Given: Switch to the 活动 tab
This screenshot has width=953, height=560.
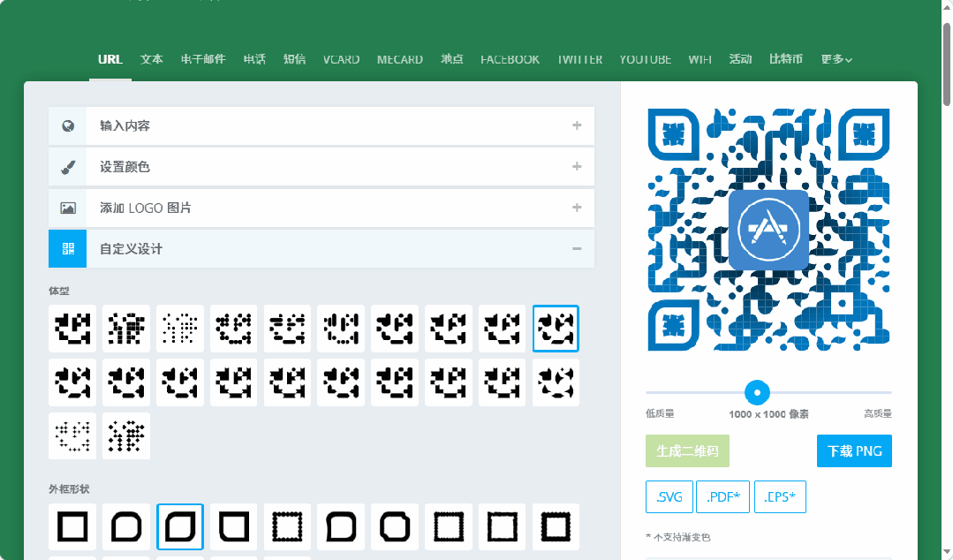Looking at the screenshot, I should click(x=740, y=59).
